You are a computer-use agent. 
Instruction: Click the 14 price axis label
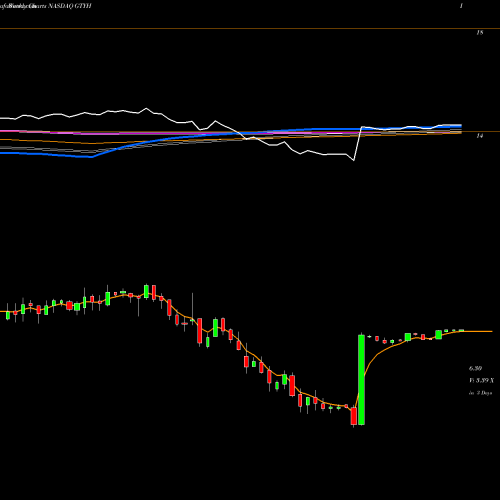tap(480, 136)
